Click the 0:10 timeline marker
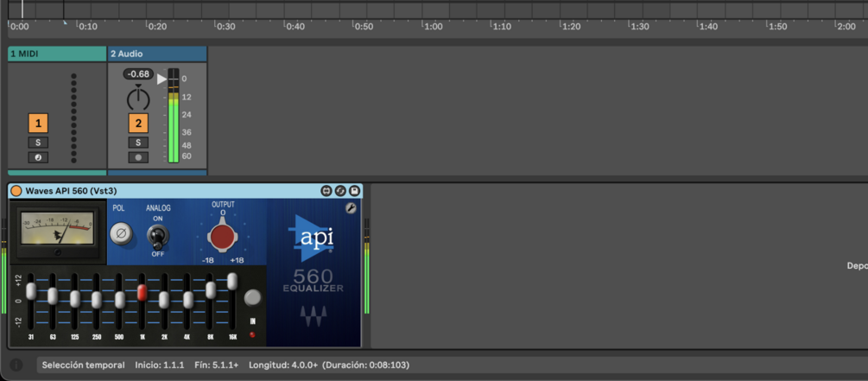868x381 pixels. (88, 27)
